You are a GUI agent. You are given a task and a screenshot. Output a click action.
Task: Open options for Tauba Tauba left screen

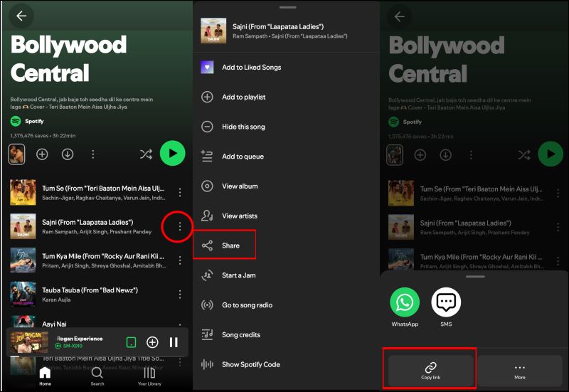[x=180, y=294]
